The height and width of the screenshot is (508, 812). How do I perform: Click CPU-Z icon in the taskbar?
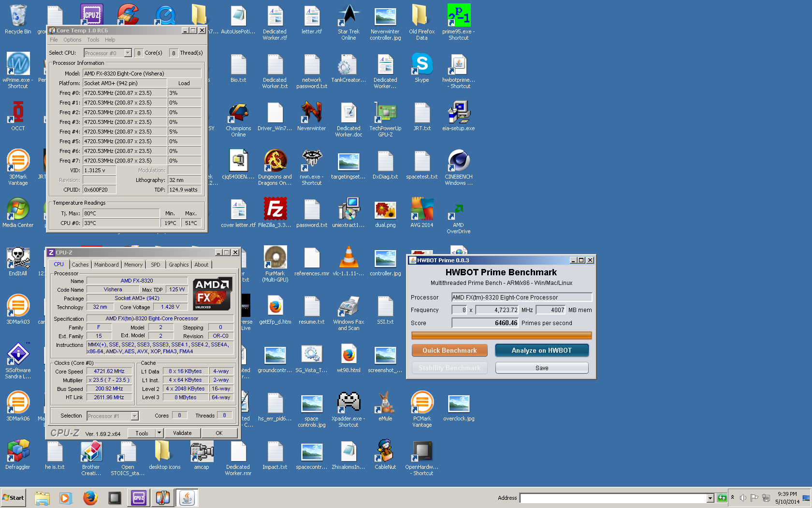pos(139,497)
